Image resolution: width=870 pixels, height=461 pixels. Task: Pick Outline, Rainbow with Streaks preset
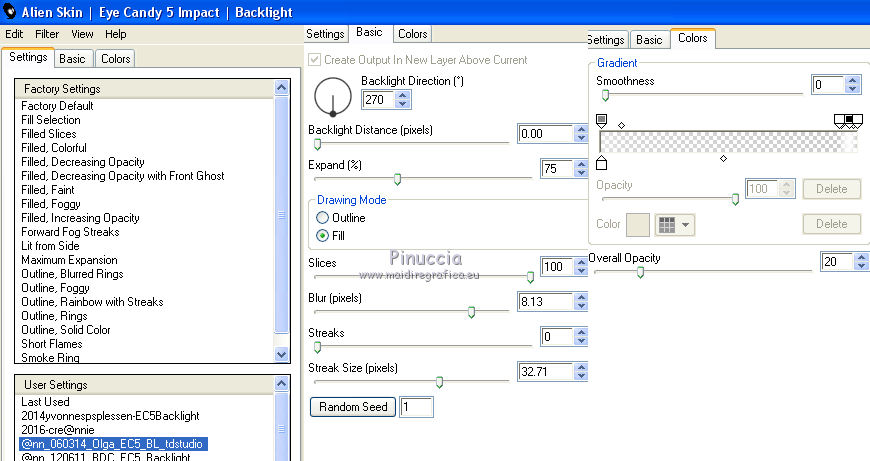[x=92, y=302]
